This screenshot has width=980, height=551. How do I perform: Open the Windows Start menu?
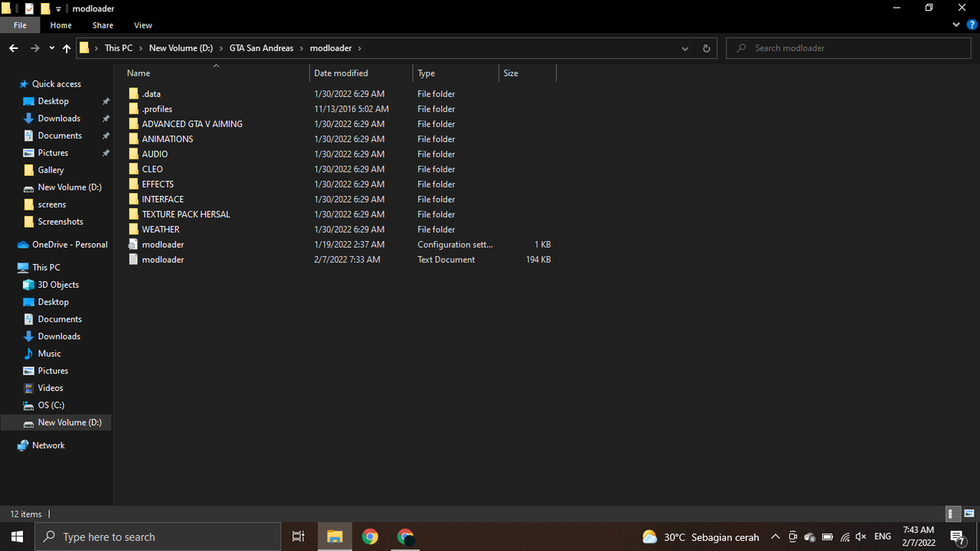pyautogui.click(x=18, y=536)
